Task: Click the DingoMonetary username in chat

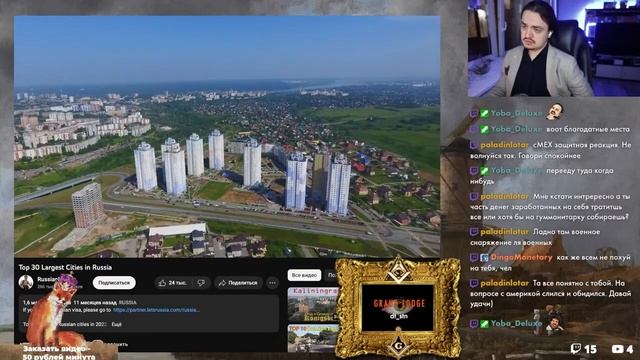Action: click(522, 258)
